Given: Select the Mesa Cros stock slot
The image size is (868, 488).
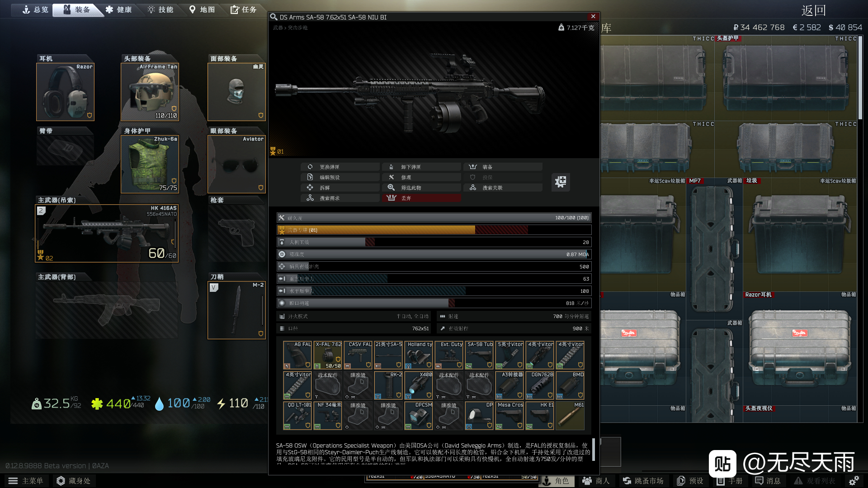Looking at the screenshot, I should (509, 416).
